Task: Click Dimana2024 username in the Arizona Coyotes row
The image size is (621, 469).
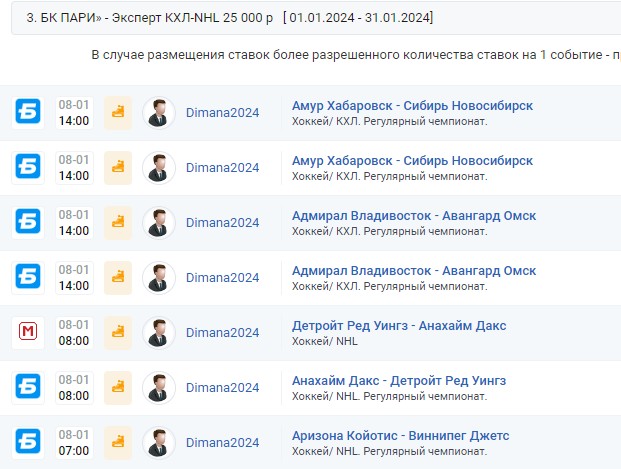Action: pos(223,443)
